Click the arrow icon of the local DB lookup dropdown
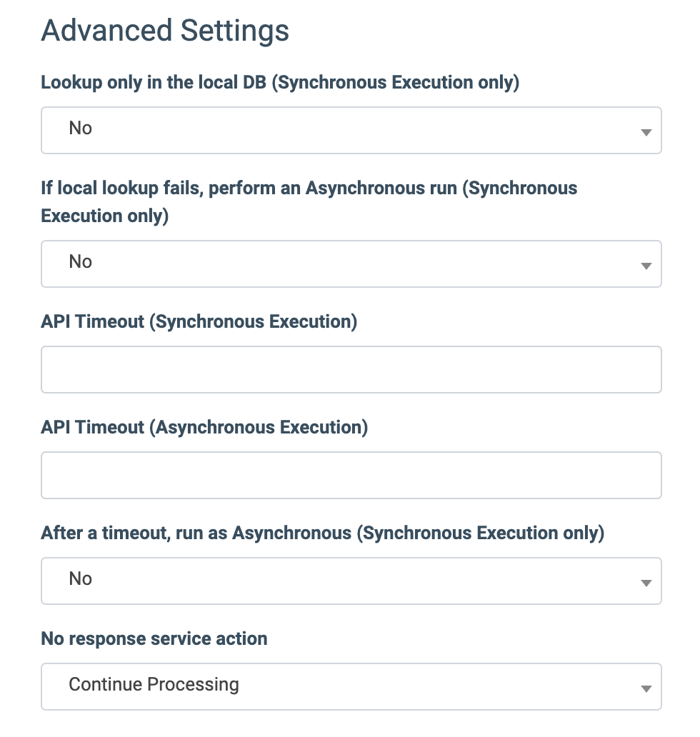The height and width of the screenshot is (737, 700). (x=646, y=133)
